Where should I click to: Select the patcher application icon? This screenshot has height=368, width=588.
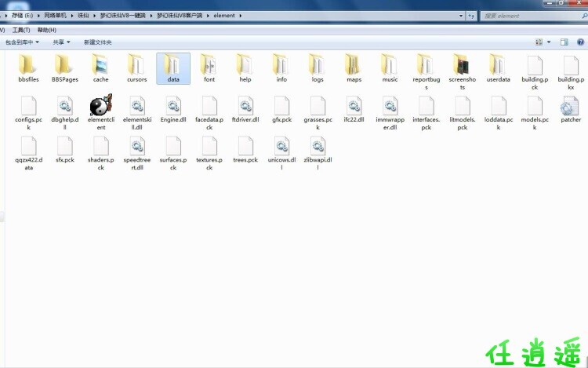click(x=571, y=106)
